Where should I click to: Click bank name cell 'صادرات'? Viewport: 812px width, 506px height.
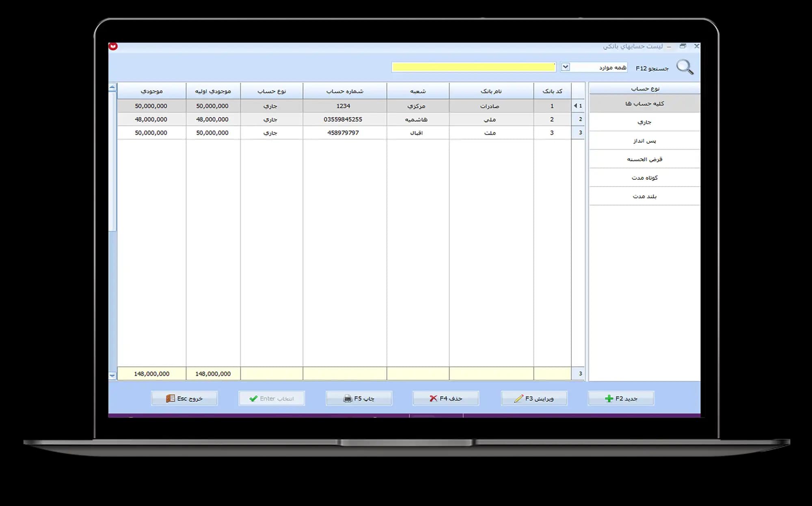pos(491,106)
